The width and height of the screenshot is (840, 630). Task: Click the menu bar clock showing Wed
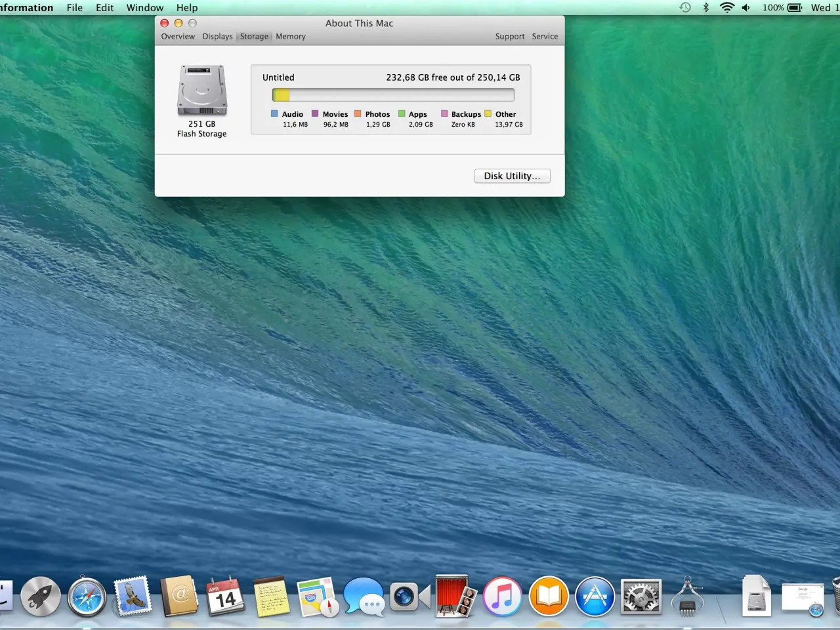[x=825, y=7]
